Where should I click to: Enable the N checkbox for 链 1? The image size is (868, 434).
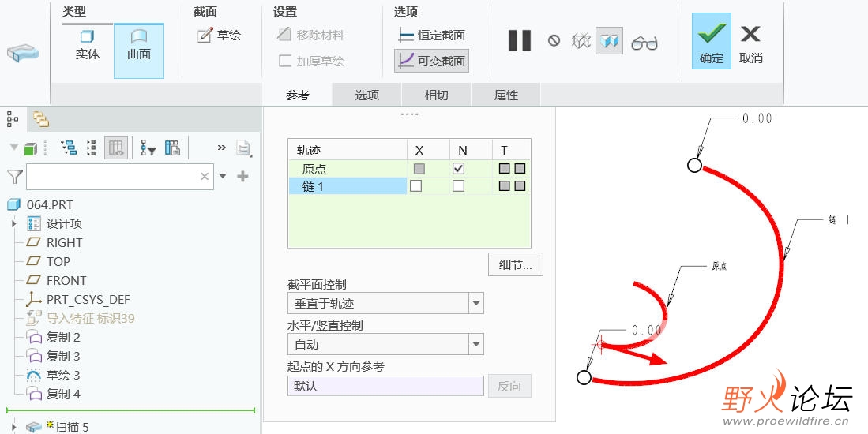tap(458, 186)
